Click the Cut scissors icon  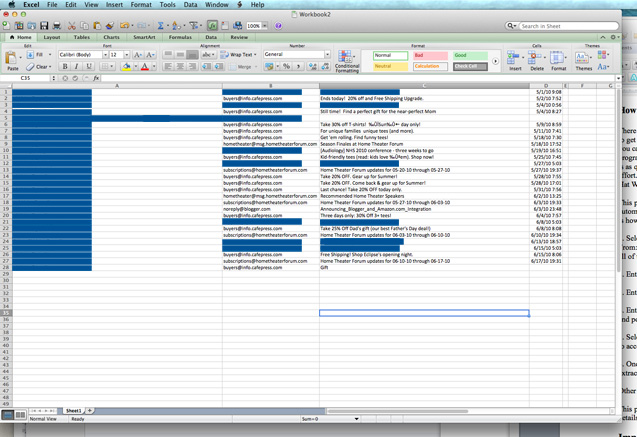coord(73,26)
